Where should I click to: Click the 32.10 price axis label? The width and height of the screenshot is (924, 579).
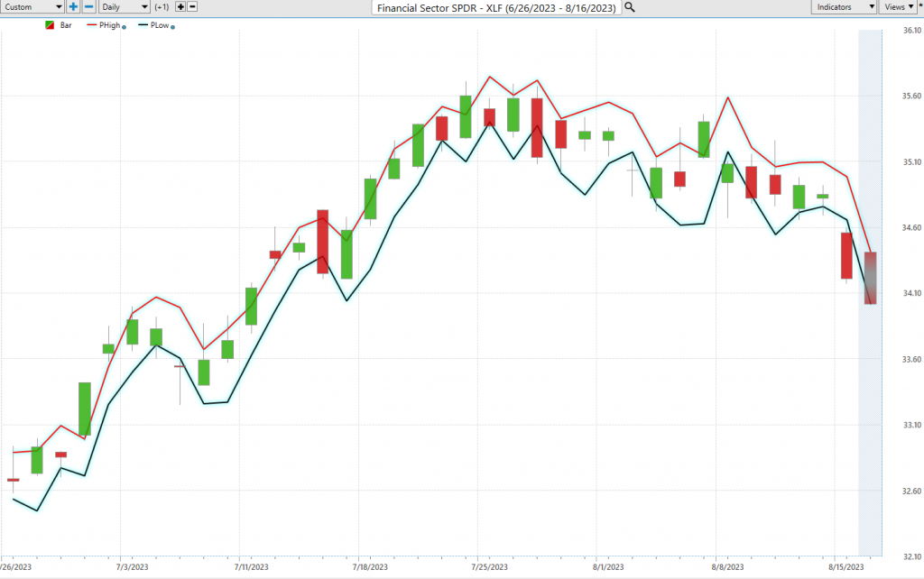coord(911,556)
